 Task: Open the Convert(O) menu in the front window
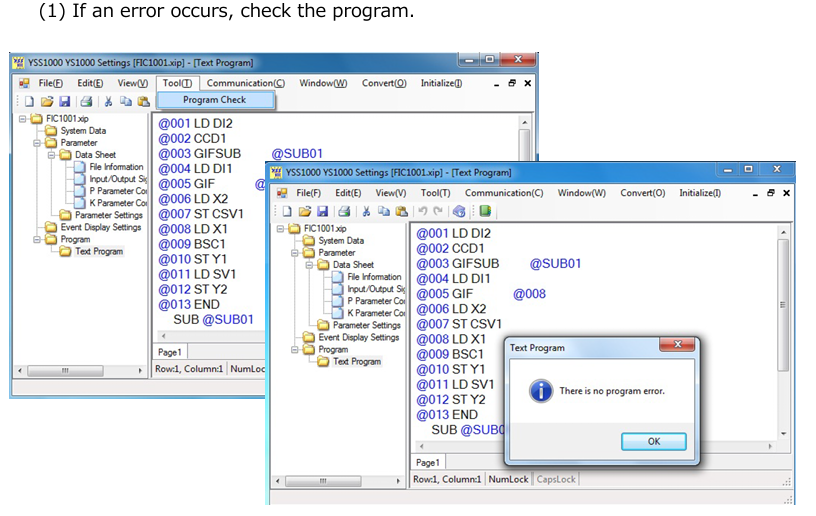(x=642, y=192)
